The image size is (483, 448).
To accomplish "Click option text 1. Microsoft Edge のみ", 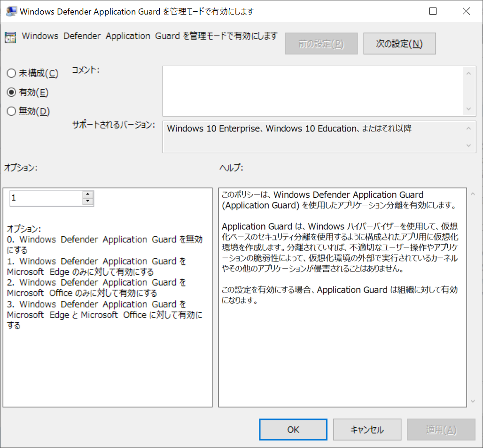I will [x=96, y=266].
